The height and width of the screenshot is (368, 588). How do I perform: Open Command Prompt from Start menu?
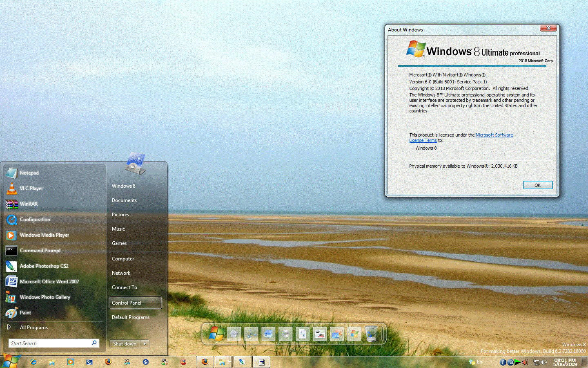click(54, 251)
